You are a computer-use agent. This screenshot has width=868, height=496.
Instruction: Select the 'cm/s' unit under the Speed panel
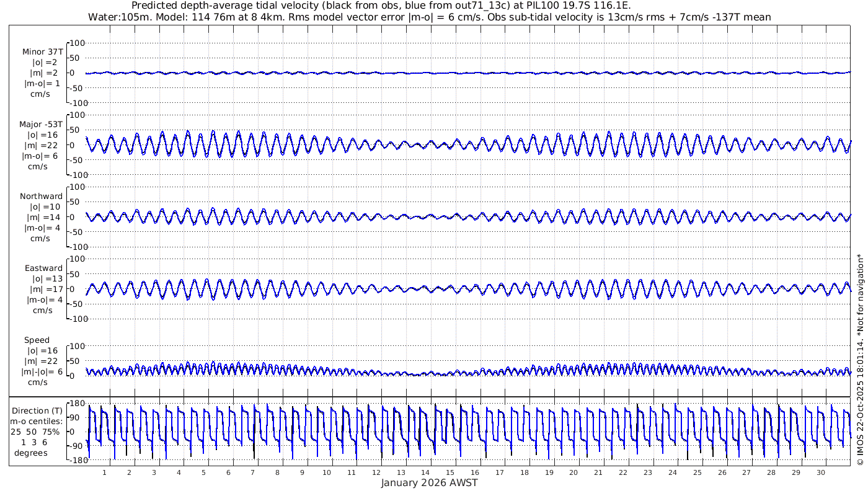click(37, 383)
